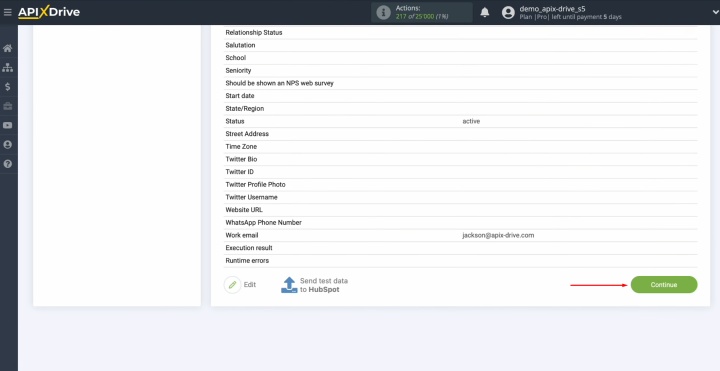Select the School row
The width and height of the screenshot is (720, 371).
tap(461, 58)
